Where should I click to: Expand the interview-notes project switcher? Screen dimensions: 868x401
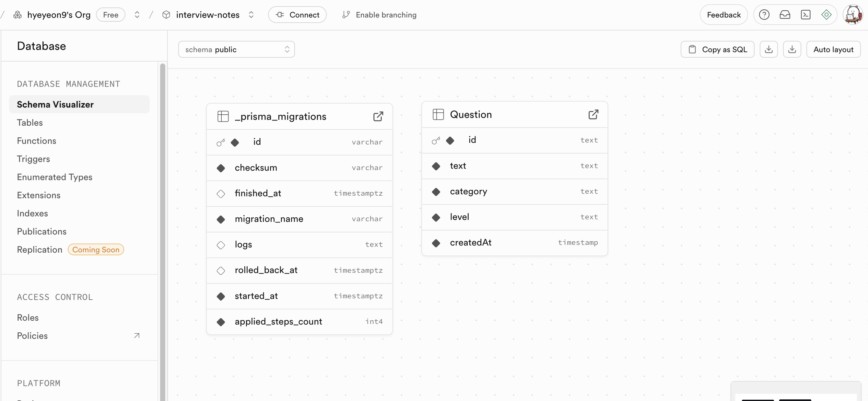tap(251, 15)
